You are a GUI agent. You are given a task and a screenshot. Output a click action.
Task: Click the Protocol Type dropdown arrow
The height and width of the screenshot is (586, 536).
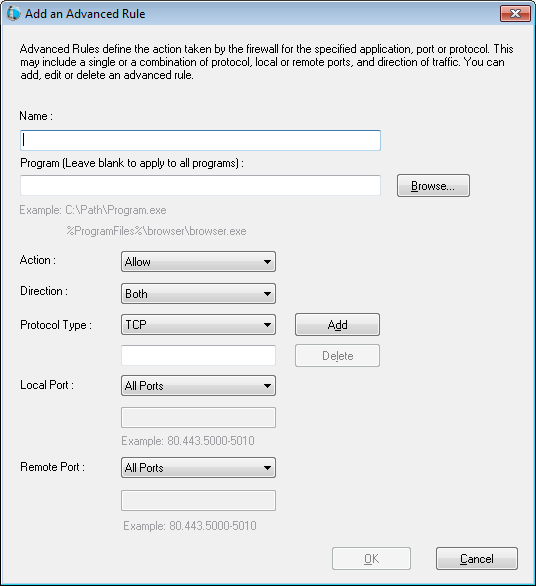(267, 325)
